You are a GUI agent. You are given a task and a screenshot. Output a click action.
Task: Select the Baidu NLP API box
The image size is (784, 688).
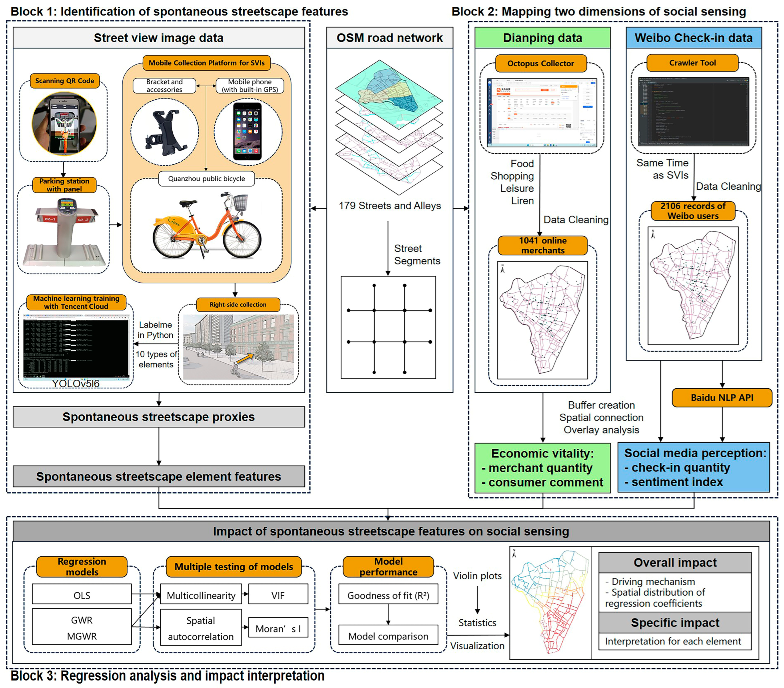click(x=722, y=397)
